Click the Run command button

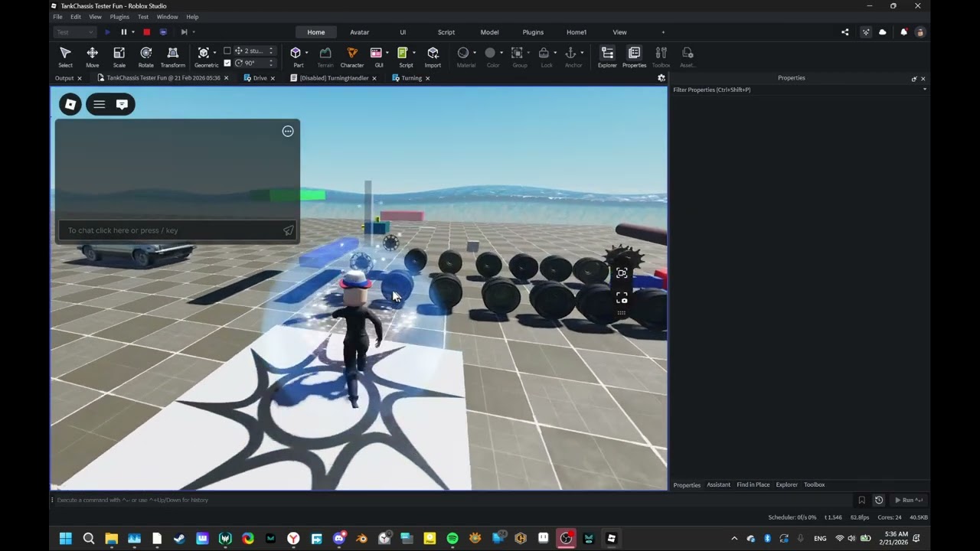click(x=908, y=500)
